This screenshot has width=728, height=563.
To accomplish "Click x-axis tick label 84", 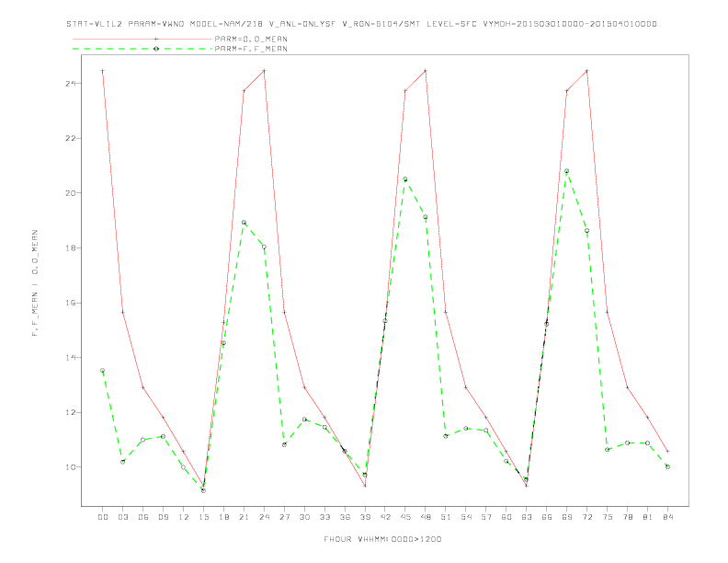I will click(x=667, y=517).
